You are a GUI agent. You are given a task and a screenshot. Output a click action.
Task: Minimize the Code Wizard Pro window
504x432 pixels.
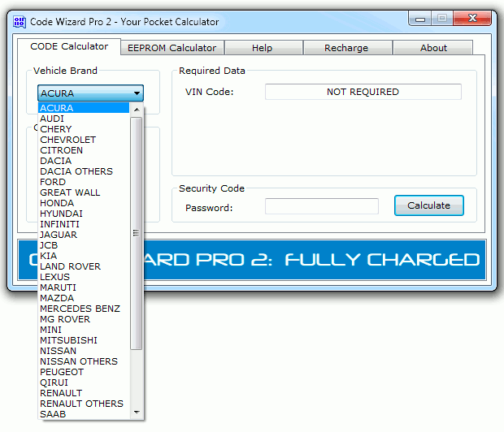tap(420, 19)
